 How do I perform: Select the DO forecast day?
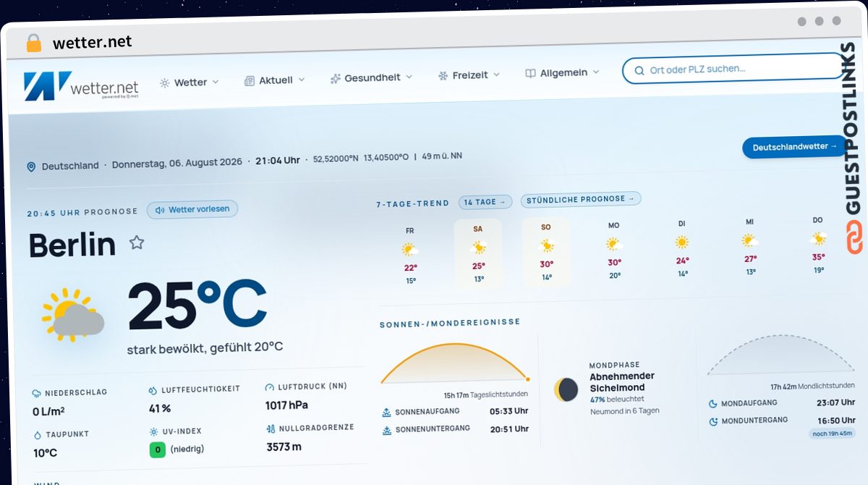point(818,245)
